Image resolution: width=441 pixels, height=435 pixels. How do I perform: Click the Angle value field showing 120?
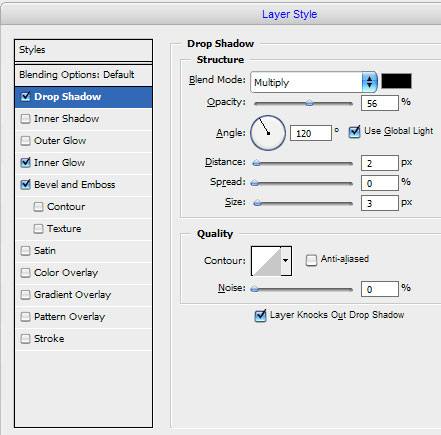pos(311,133)
